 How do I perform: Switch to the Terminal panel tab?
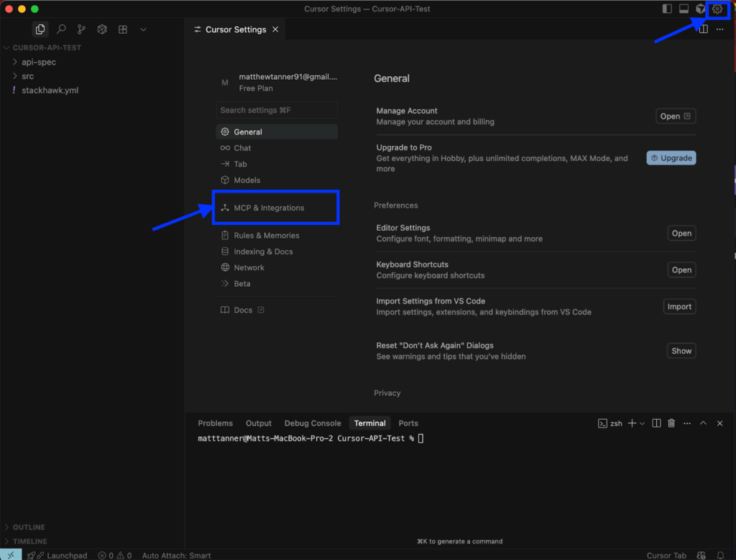click(x=370, y=423)
